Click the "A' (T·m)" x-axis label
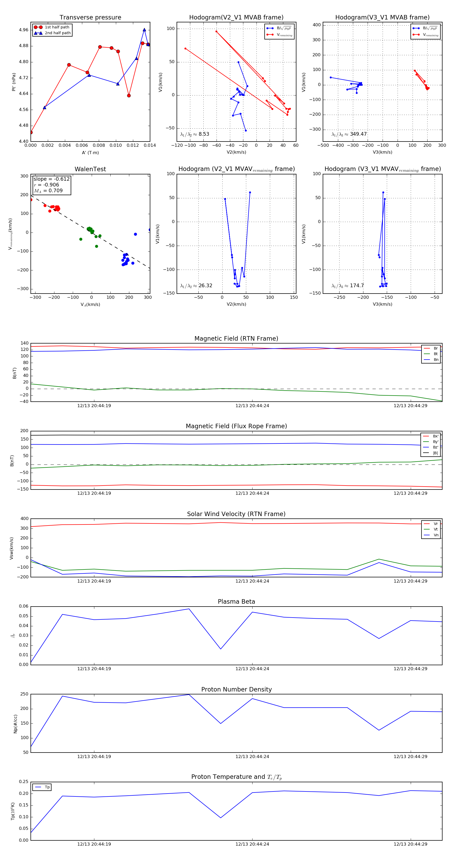Viewport: 473px width, 868px height. pyautogui.click(x=90, y=153)
